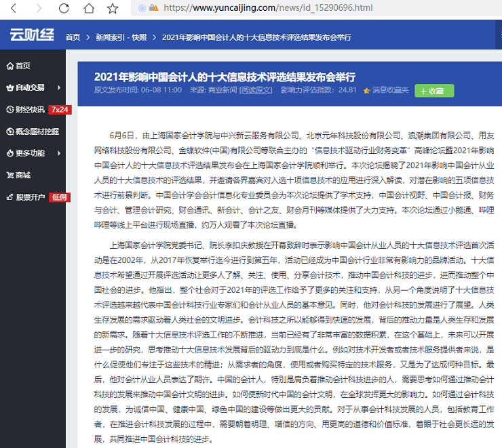Screen dimensions: 502x448
Task: Expand the 自动交易 submenu arrow
Action: [59, 87]
